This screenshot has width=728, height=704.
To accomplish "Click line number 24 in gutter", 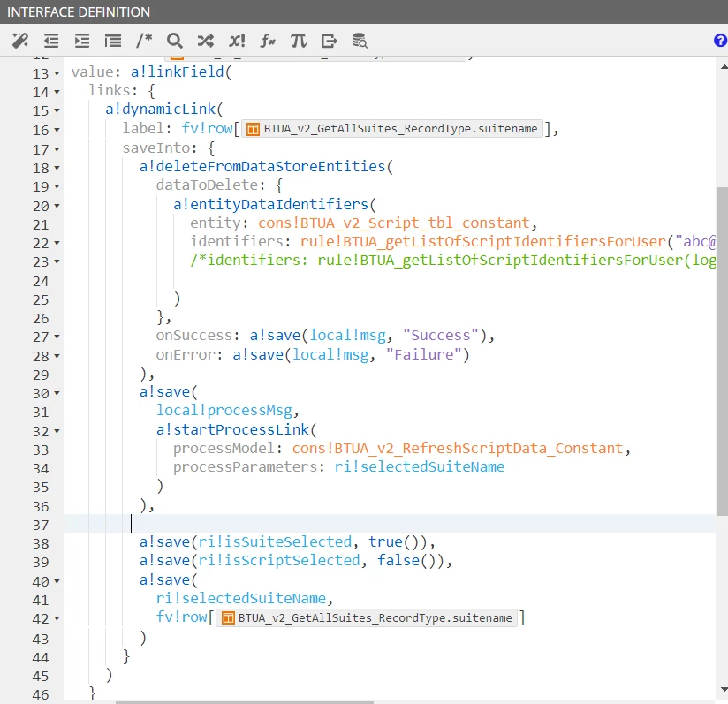I will point(41,281).
